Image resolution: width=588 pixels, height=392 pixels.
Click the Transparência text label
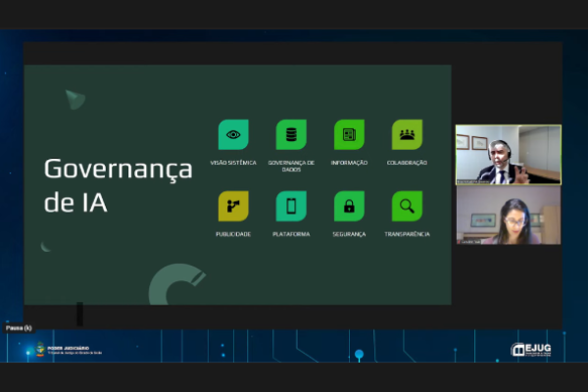point(407,234)
